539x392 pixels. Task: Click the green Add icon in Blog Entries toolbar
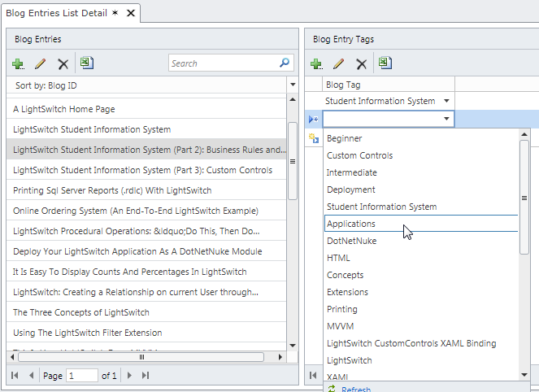[18, 63]
